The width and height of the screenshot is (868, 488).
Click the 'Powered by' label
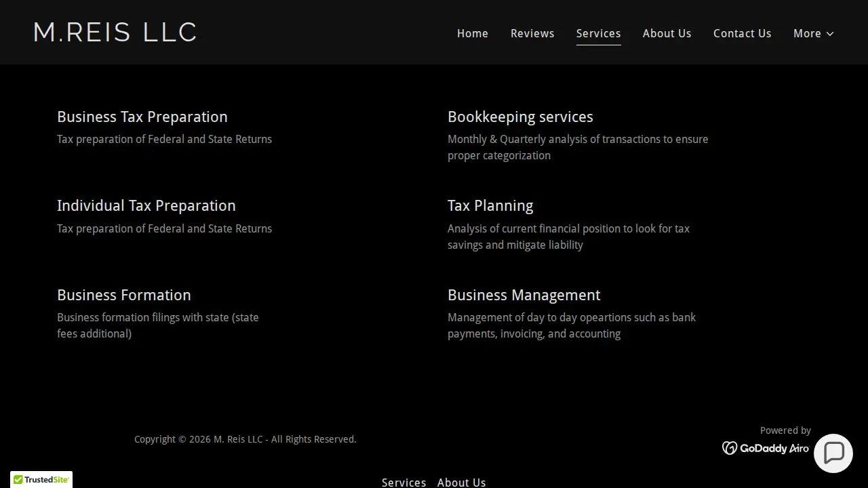click(x=785, y=430)
